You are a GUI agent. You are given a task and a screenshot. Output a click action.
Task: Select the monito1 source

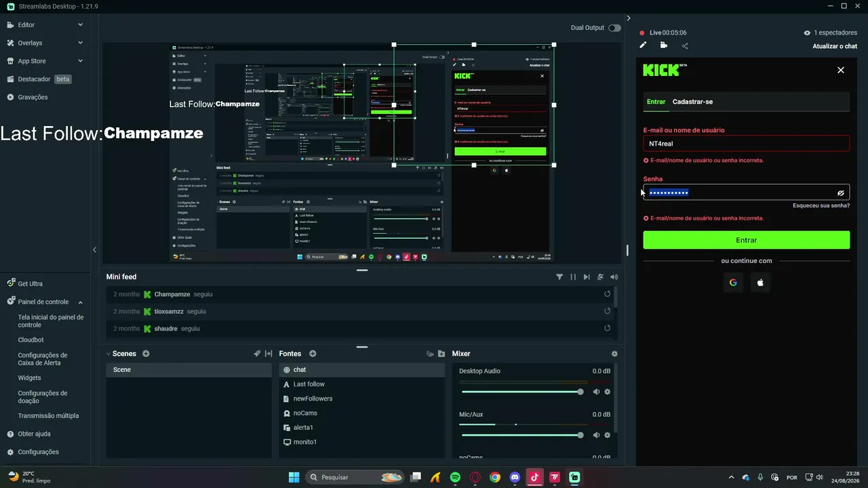[362, 442]
